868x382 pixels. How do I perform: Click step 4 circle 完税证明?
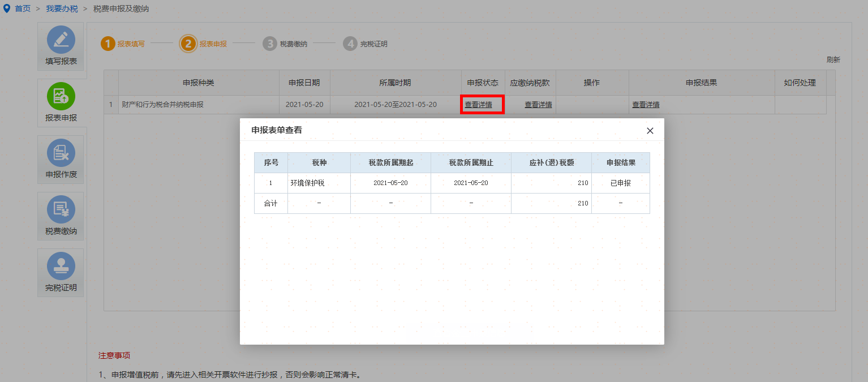(350, 44)
